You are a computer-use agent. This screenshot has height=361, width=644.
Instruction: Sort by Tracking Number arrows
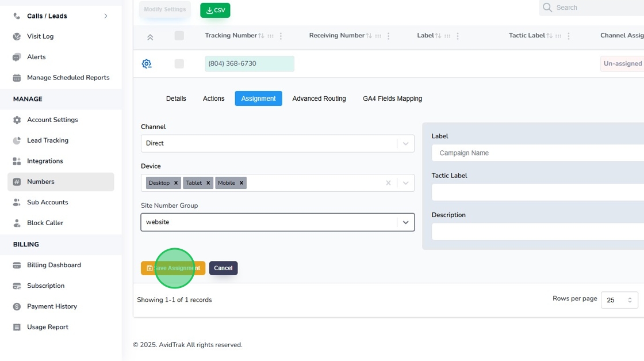261,36
